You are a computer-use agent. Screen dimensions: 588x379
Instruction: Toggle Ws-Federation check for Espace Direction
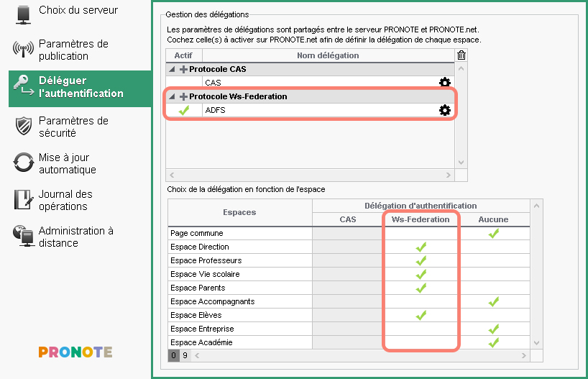[x=421, y=247]
